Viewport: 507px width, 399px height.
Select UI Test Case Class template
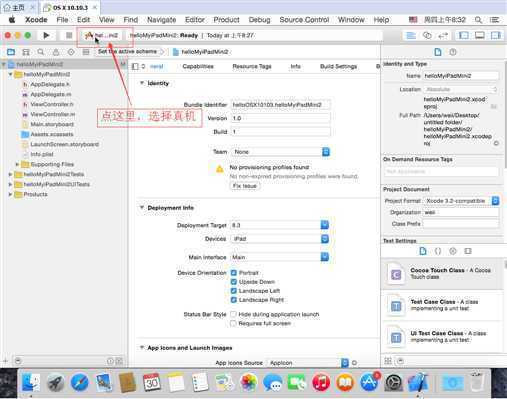442,337
